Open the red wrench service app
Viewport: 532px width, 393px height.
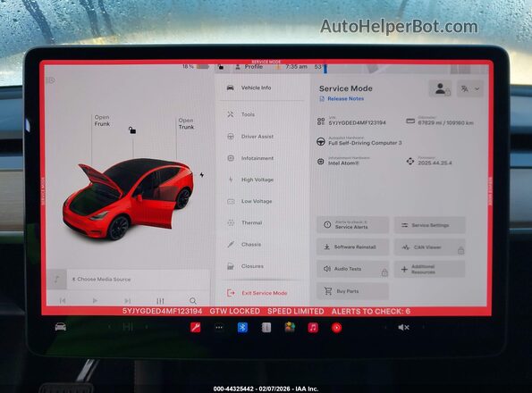point(196,327)
